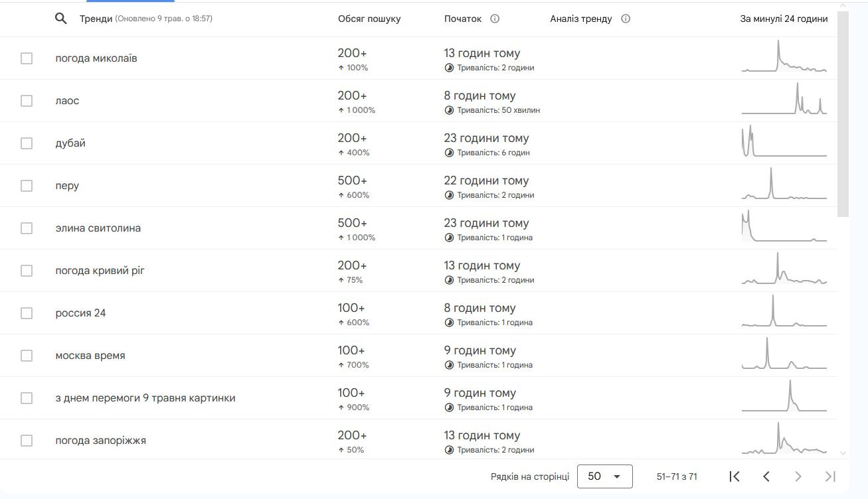Image resolution: width=868 pixels, height=499 pixels.
Task: Click the За минулі 24 години header
Action: 784,19
